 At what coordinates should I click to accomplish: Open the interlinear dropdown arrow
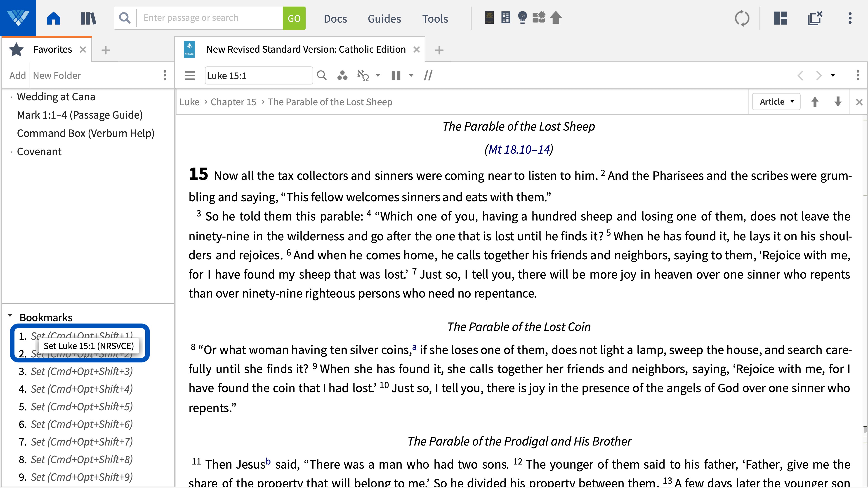tap(378, 75)
